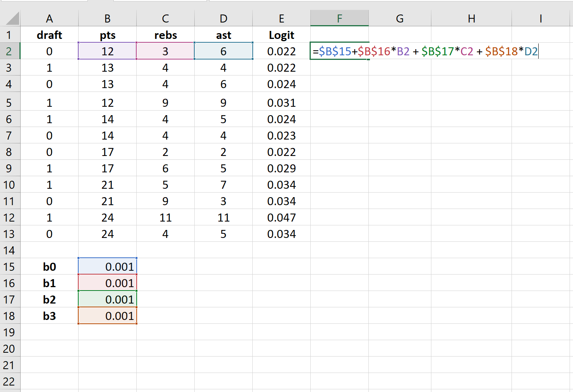Click the 'b0' label cell
The image size is (573, 392).
point(49,267)
